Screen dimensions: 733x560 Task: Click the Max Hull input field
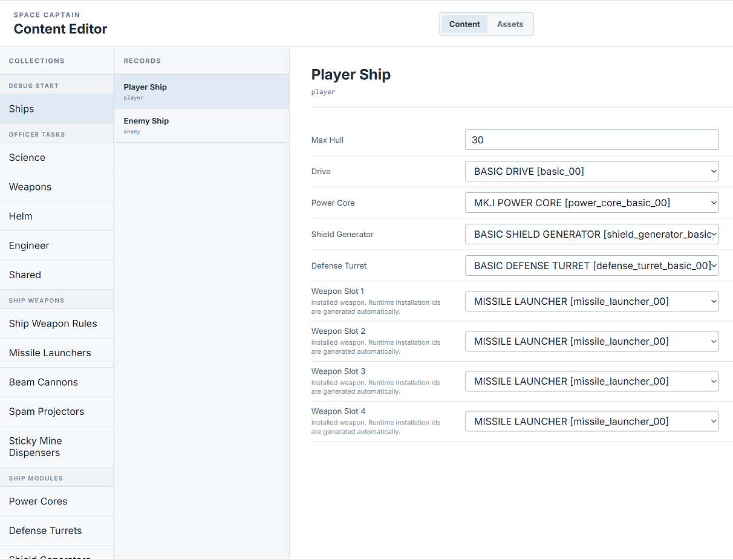(x=592, y=140)
